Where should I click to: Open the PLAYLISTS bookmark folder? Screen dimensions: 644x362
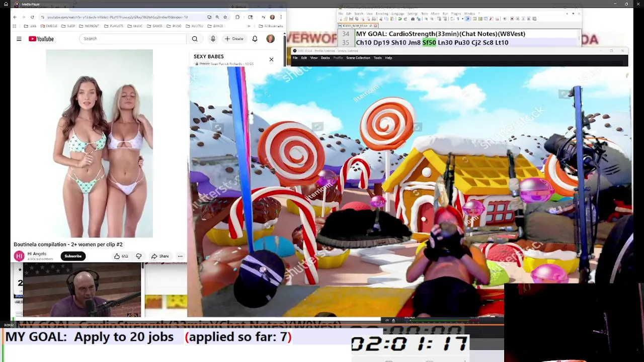coord(113,26)
